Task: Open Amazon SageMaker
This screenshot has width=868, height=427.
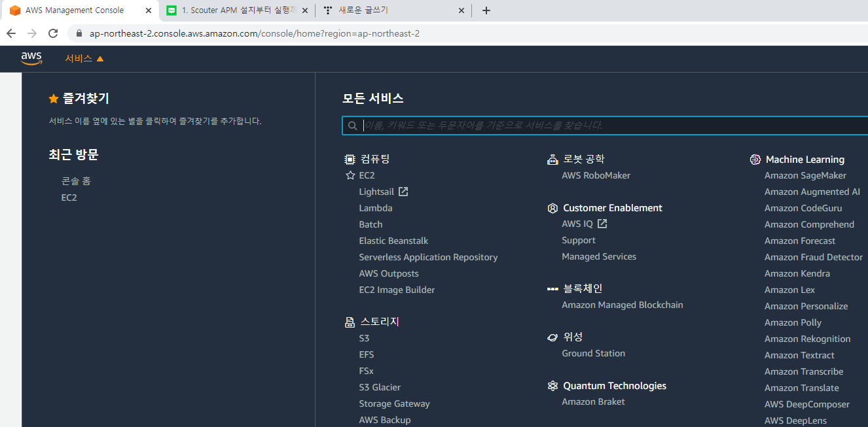Action: click(x=805, y=175)
